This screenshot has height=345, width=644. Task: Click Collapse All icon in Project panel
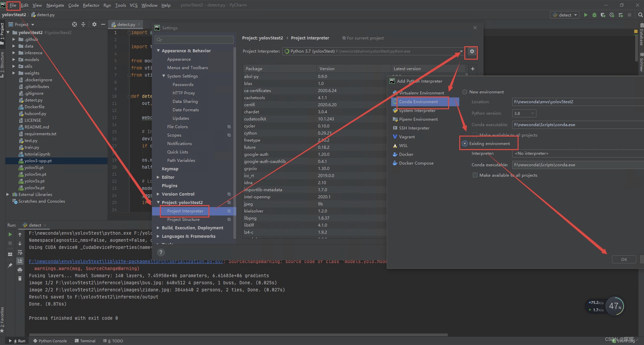(x=83, y=24)
